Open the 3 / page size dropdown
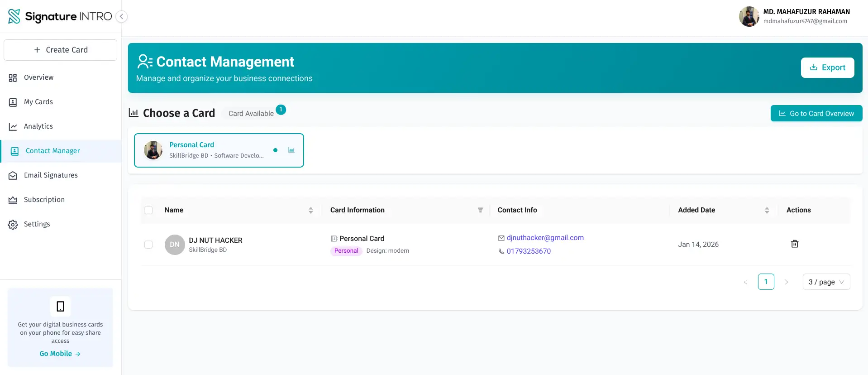868x375 pixels. pos(826,282)
